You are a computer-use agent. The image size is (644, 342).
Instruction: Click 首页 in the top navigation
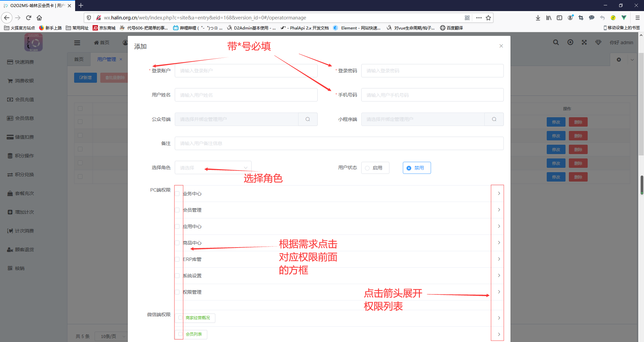(102, 43)
